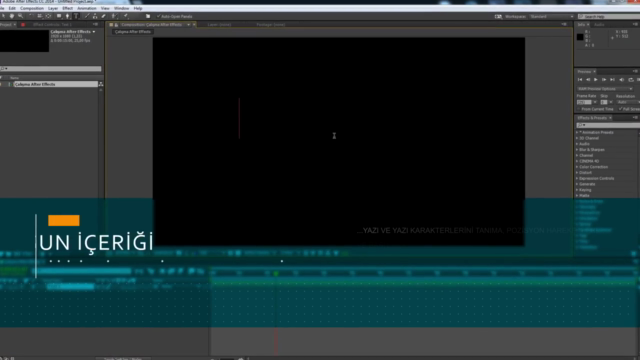Open Resolution Auto dropdown

[x=627, y=102]
